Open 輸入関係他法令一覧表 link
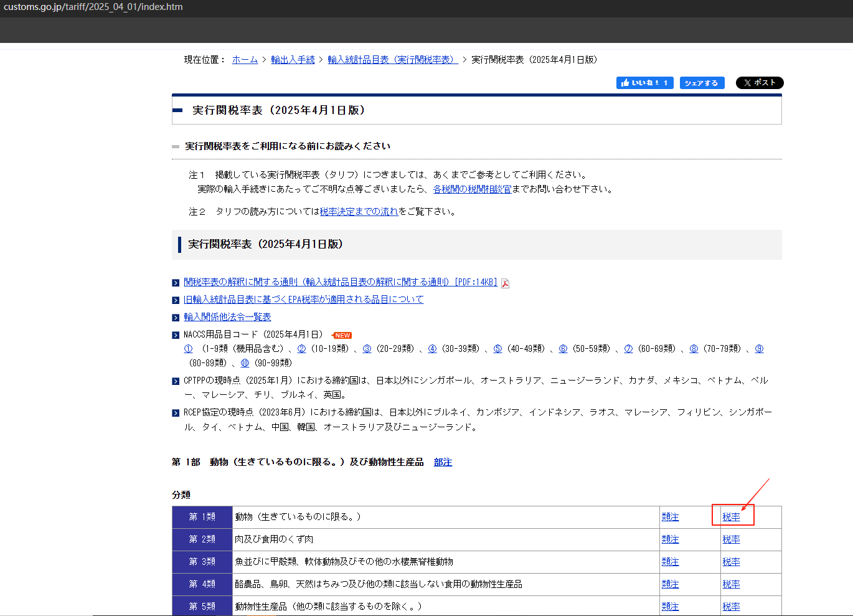The image size is (853, 616). [x=227, y=317]
